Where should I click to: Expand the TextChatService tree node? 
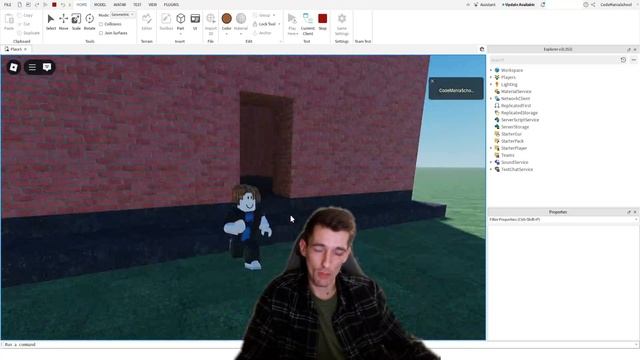491,169
